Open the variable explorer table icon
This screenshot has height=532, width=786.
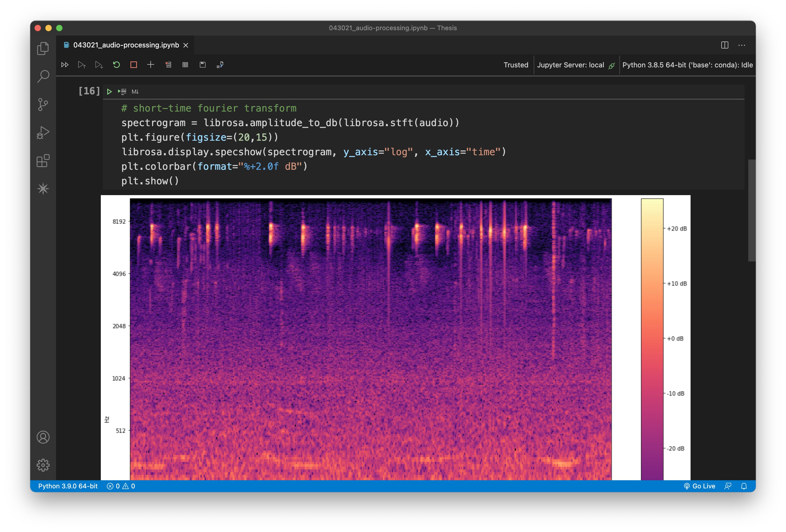(185, 65)
